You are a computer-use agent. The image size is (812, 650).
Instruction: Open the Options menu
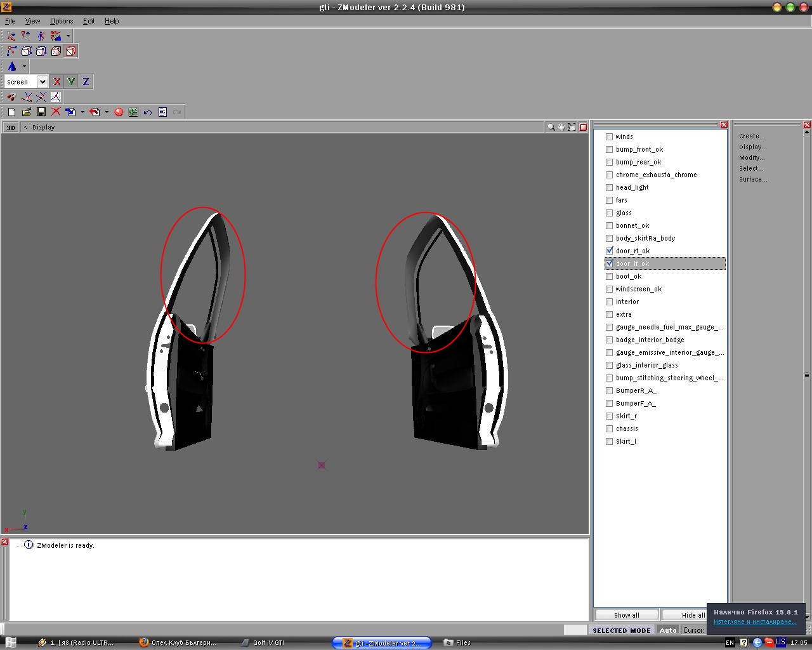point(62,21)
